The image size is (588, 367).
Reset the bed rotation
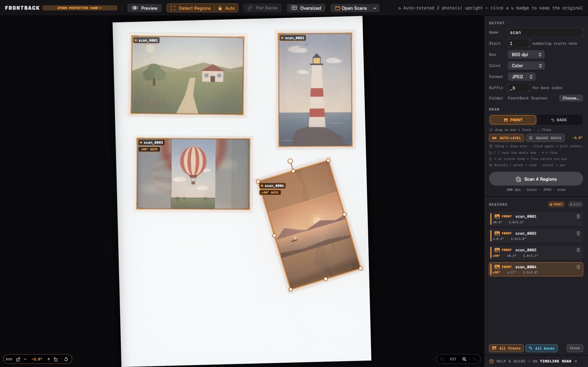tap(66, 359)
